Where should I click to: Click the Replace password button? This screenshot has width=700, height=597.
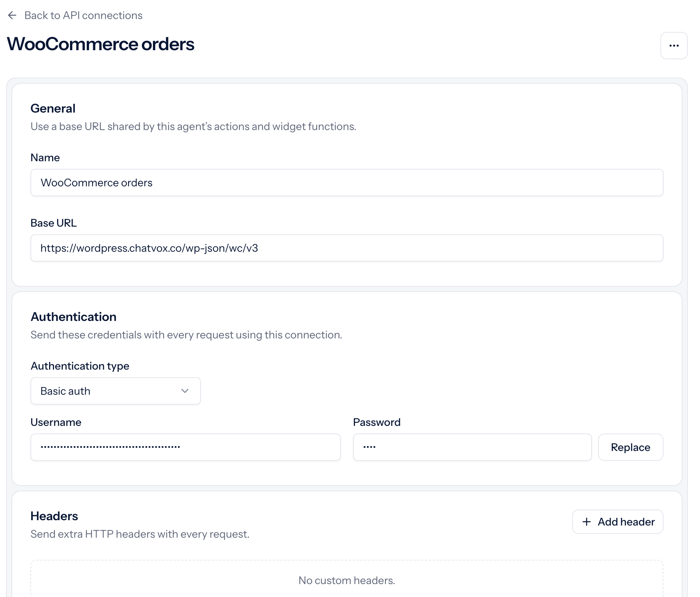pyautogui.click(x=630, y=447)
